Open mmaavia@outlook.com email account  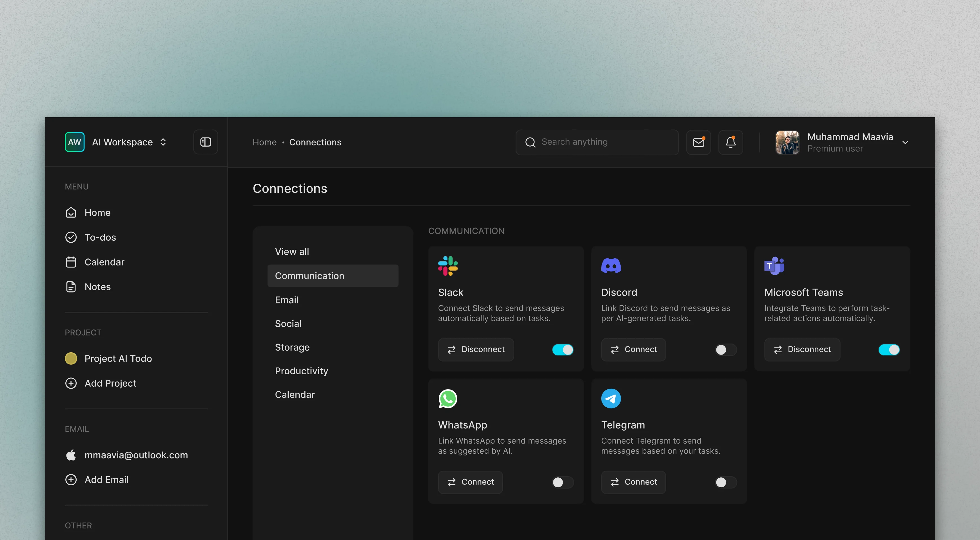tap(136, 455)
